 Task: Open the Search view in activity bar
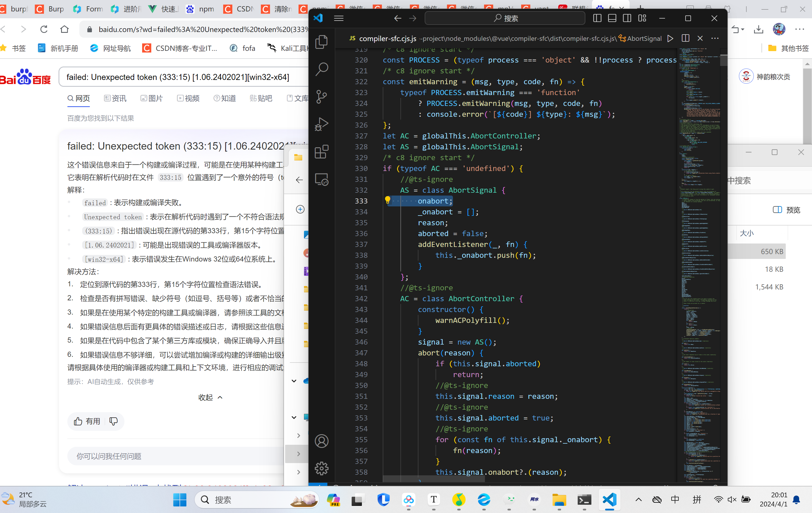pos(321,69)
